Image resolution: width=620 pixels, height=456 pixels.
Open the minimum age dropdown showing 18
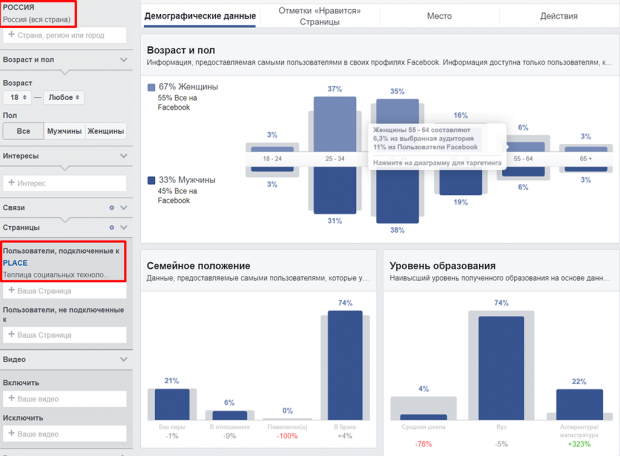[17, 98]
